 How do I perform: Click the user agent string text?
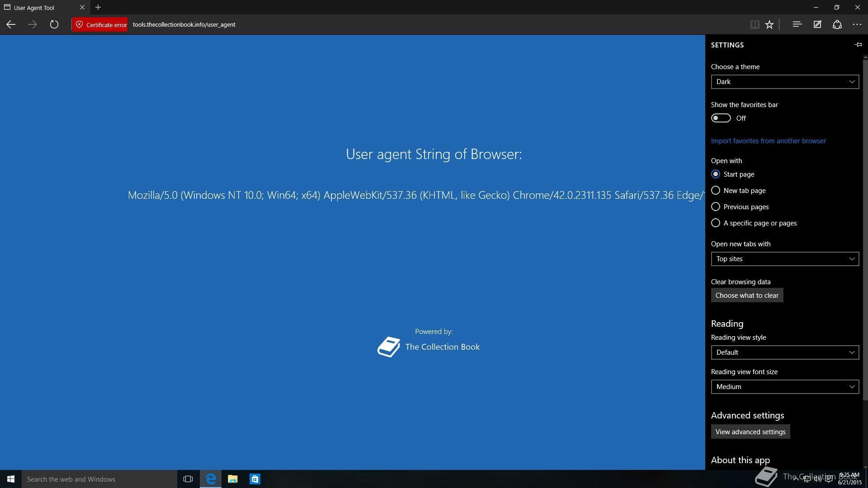coord(416,195)
